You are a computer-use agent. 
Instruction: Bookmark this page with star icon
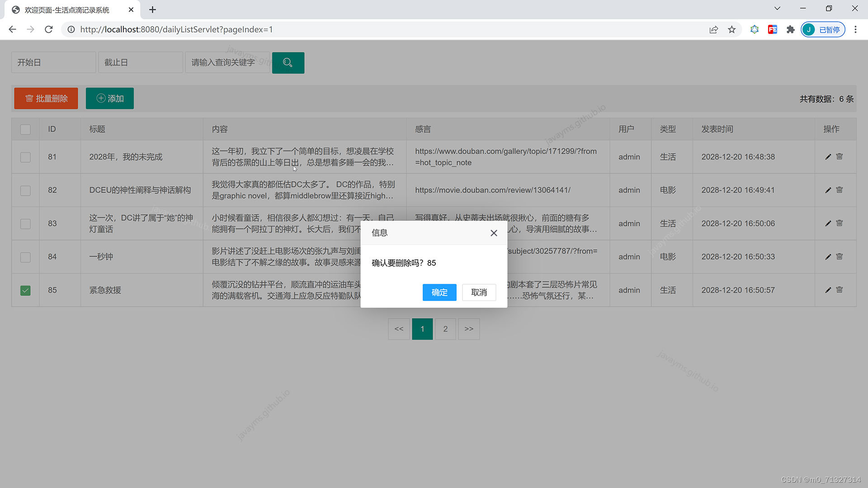tap(731, 29)
